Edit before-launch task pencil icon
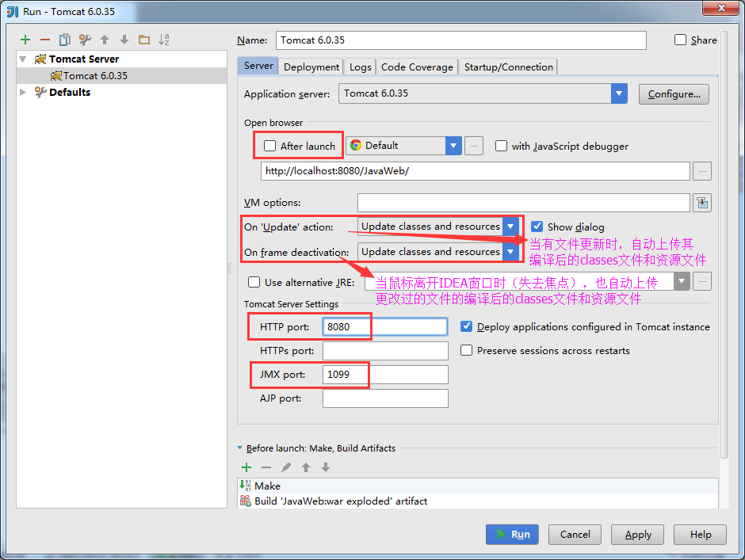This screenshot has height=560, width=745. click(286, 467)
